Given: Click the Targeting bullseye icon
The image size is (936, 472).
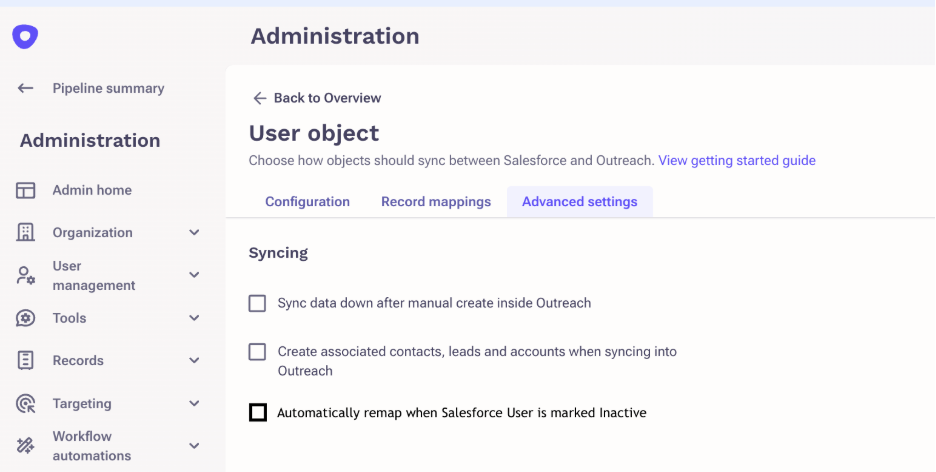Looking at the screenshot, I should click(25, 403).
